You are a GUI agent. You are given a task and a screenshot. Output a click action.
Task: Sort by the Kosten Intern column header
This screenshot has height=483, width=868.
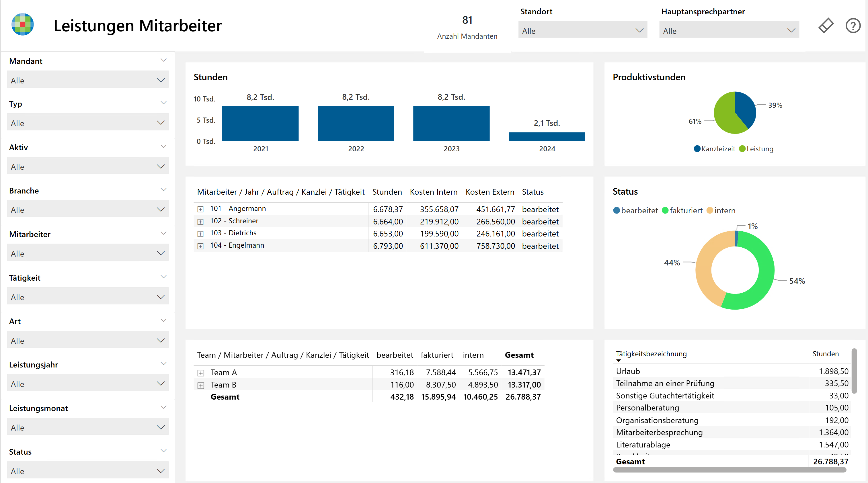click(x=434, y=192)
